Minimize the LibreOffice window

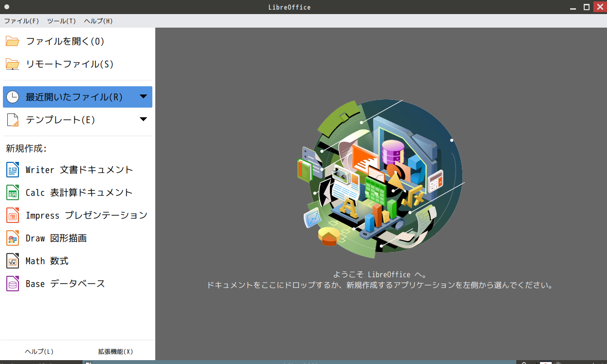574,7
